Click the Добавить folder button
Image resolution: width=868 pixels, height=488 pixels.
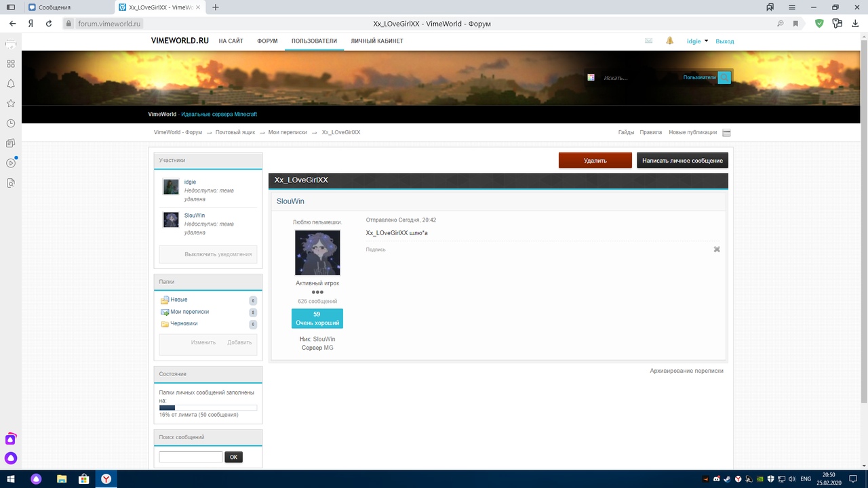(239, 343)
